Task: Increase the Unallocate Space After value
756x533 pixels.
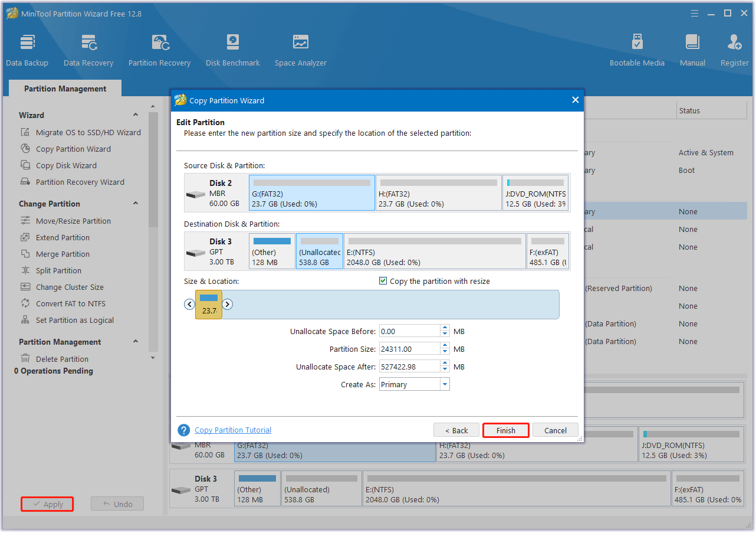Action: click(x=445, y=364)
